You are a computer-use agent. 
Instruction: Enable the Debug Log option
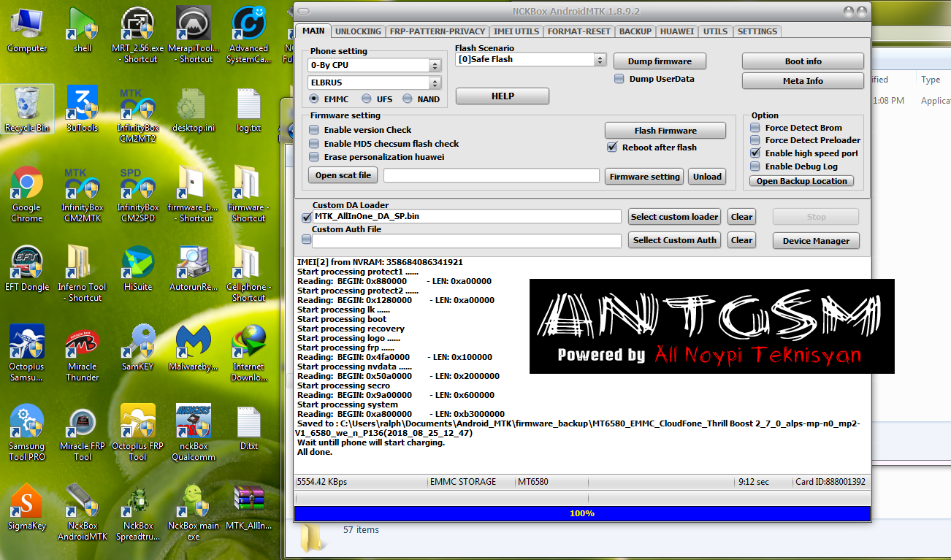755,166
